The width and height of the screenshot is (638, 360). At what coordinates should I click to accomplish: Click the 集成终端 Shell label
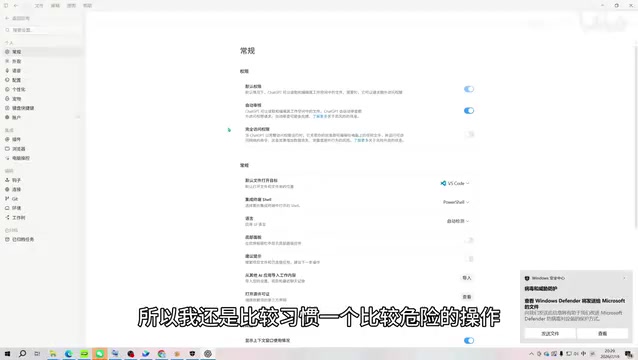tap(258, 199)
